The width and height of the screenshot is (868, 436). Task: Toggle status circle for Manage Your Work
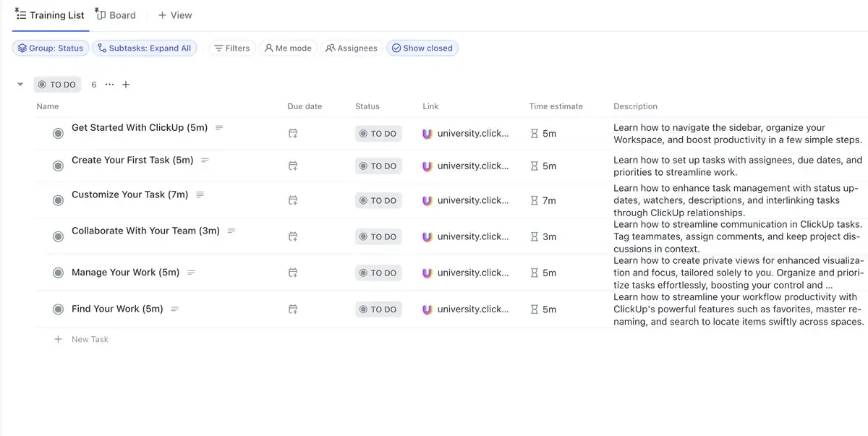[58, 273]
